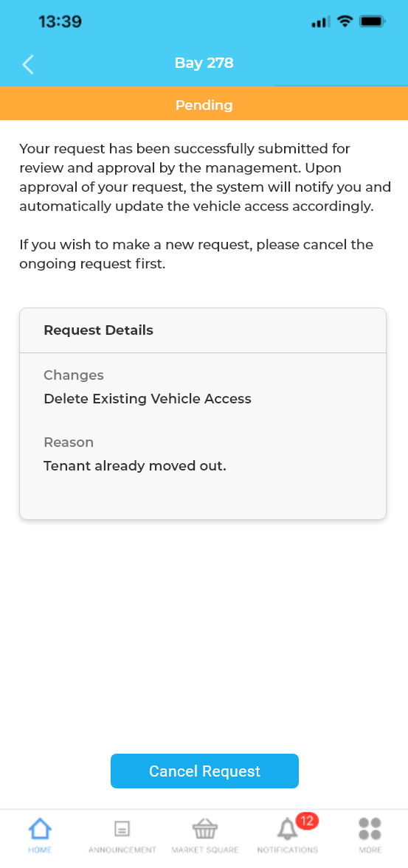Open the Market Square basket icon
The image size is (408, 868).
click(205, 829)
